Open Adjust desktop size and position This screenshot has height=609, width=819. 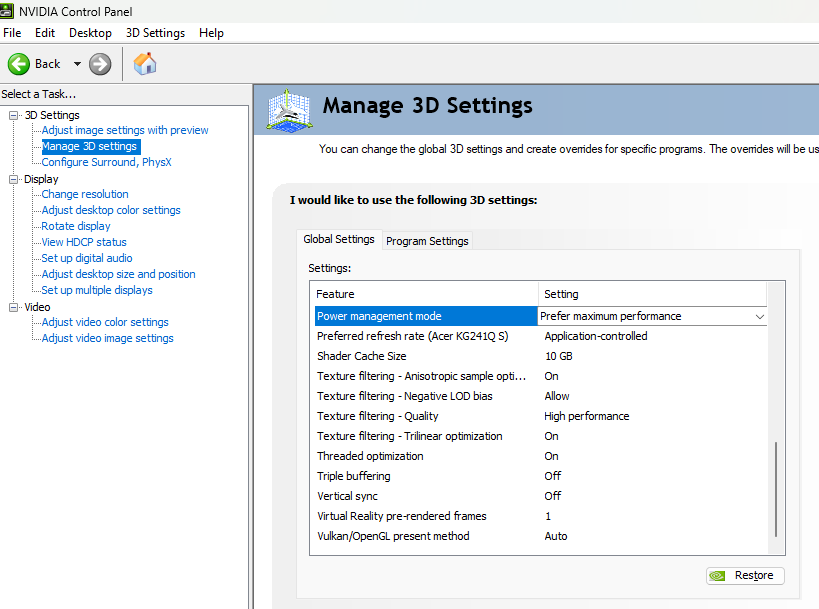tap(119, 274)
